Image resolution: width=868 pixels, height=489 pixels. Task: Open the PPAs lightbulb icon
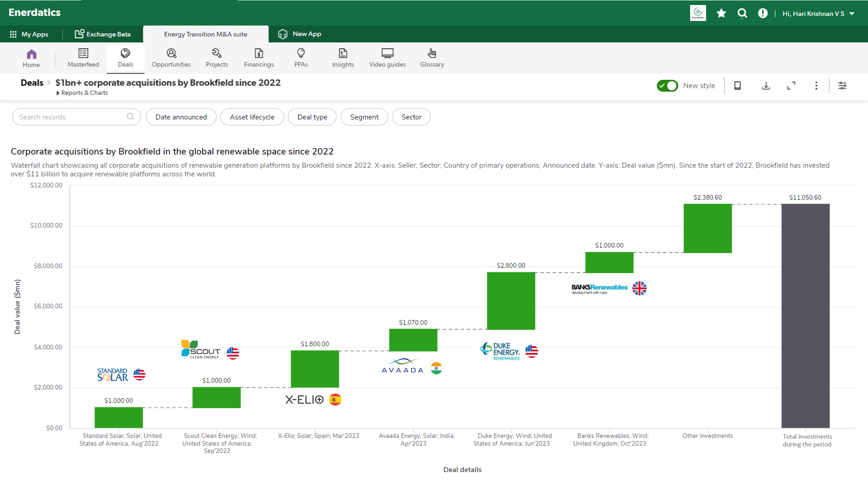click(301, 53)
